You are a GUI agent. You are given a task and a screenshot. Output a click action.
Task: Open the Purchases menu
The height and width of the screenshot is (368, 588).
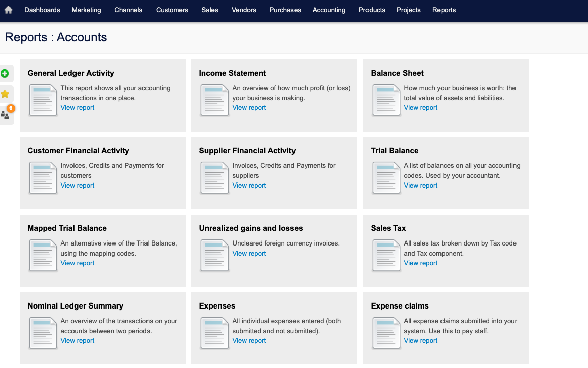point(285,10)
